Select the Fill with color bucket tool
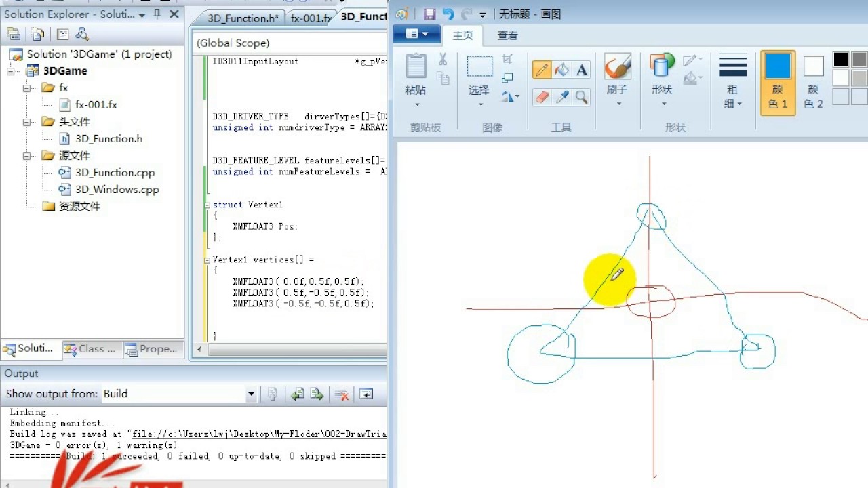 (x=561, y=70)
